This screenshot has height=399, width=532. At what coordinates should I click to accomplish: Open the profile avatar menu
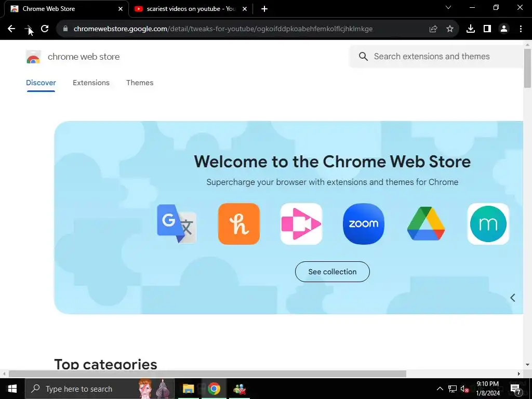[504, 29]
